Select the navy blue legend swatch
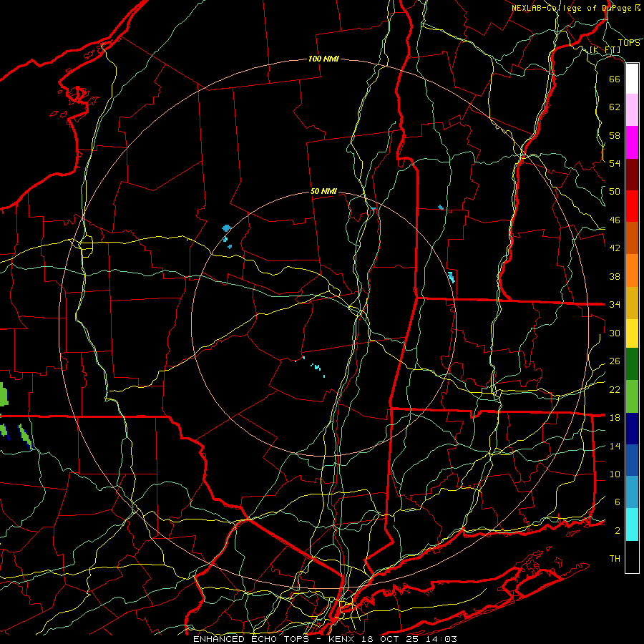 tap(632, 429)
